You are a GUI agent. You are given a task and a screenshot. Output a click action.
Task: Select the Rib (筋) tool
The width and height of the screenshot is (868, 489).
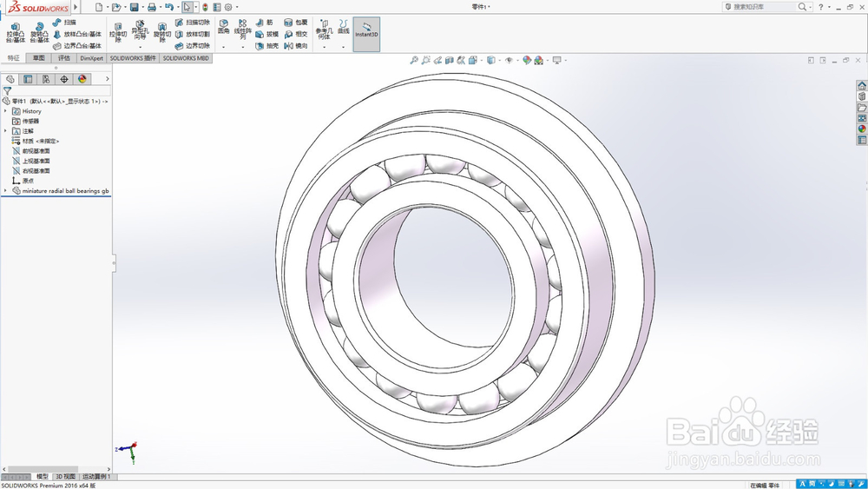point(264,23)
